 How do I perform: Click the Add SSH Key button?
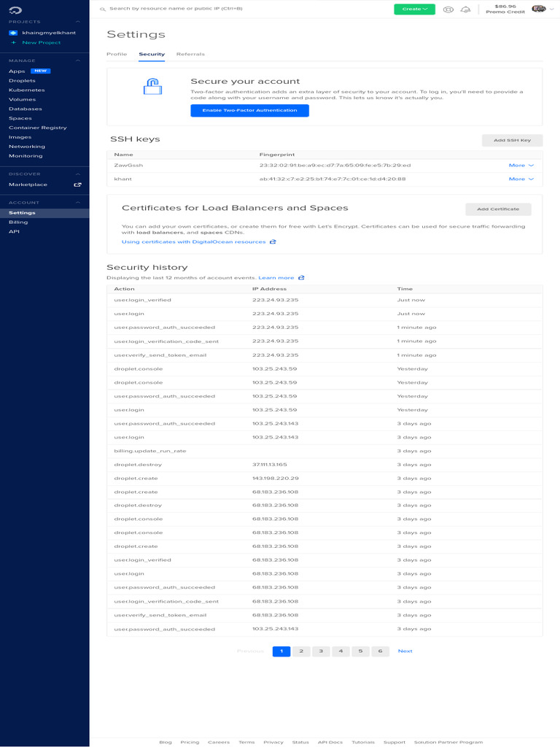pyautogui.click(x=512, y=140)
